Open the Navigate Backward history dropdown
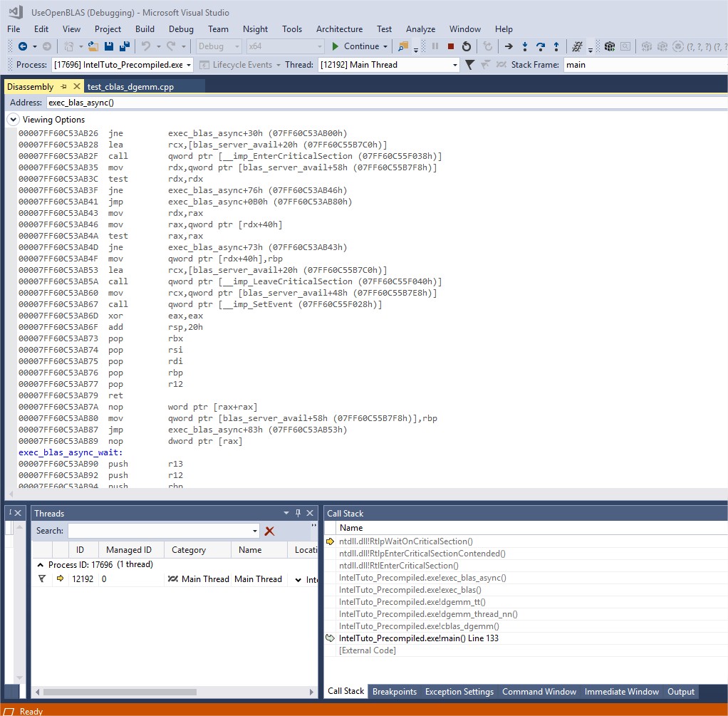728x716 pixels. click(x=35, y=46)
